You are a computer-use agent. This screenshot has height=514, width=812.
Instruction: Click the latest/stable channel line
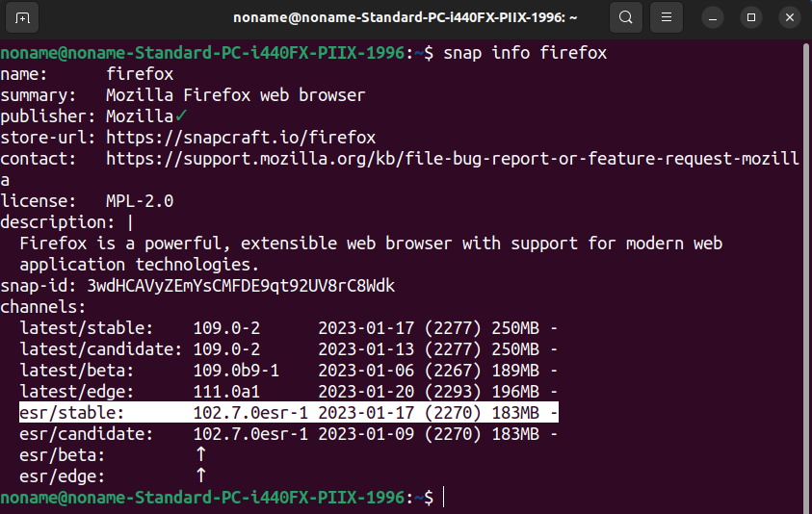click(x=288, y=328)
